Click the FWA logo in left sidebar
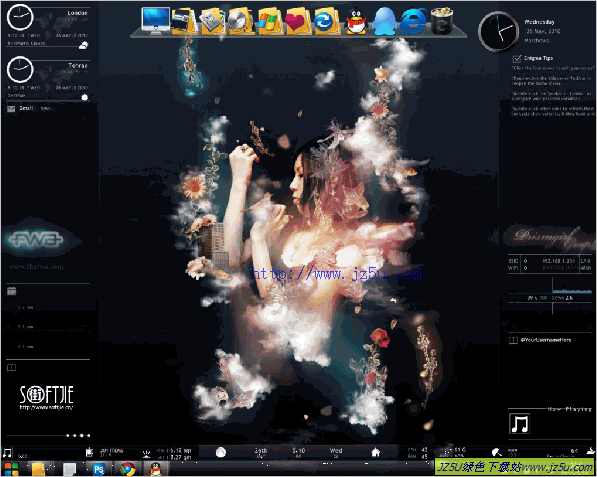The width and height of the screenshot is (597, 477). [35, 240]
